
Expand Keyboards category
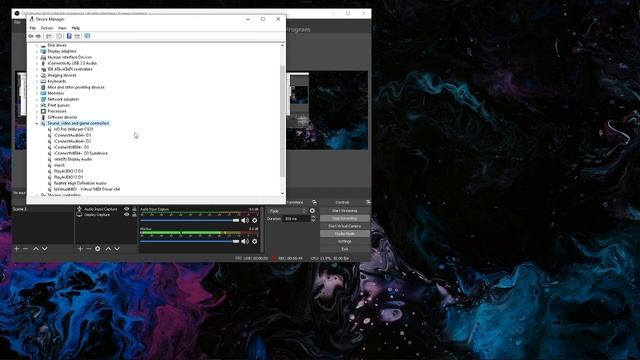pyautogui.click(x=37, y=81)
